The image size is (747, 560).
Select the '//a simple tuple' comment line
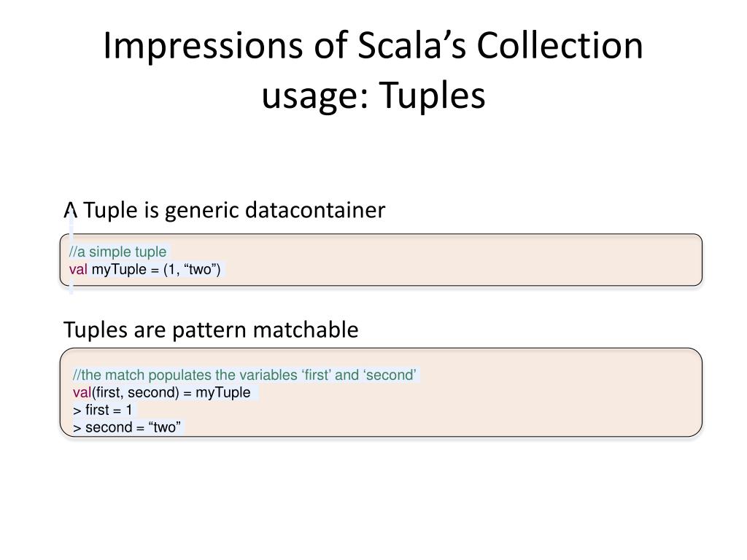pyautogui.click(x=117, y=252)
